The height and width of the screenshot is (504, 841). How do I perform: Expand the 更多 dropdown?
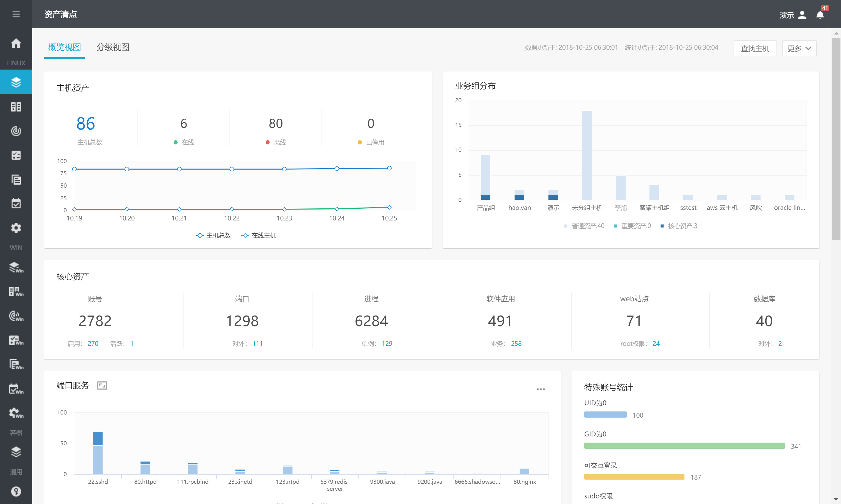tap(799, 48)
